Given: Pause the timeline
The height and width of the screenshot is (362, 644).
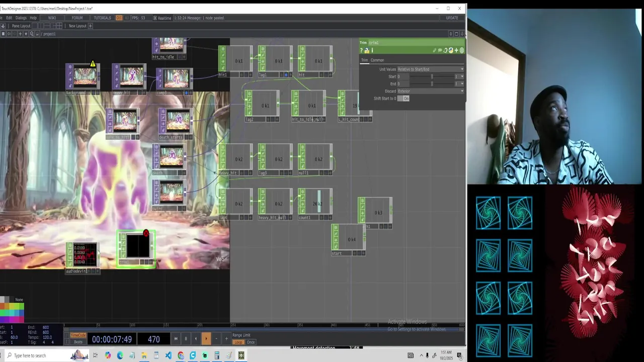Looking at the screenshot, I should (186, 339).
